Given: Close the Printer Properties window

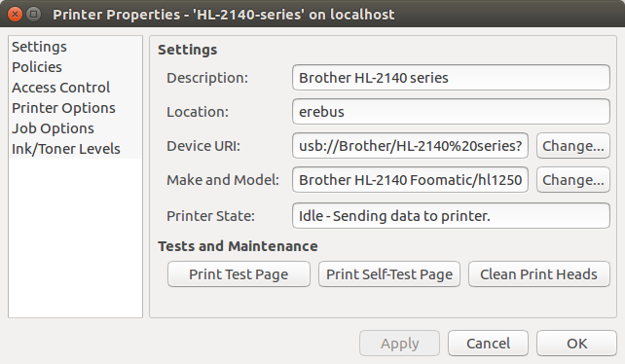Looking at the screenshot, I should 15,15.
